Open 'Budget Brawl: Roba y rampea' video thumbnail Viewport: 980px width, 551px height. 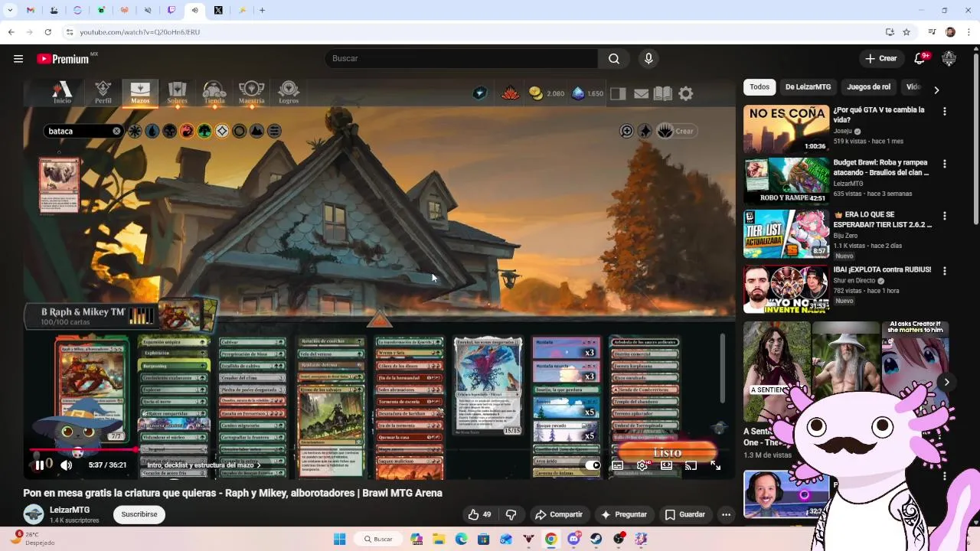click(786, 181)
